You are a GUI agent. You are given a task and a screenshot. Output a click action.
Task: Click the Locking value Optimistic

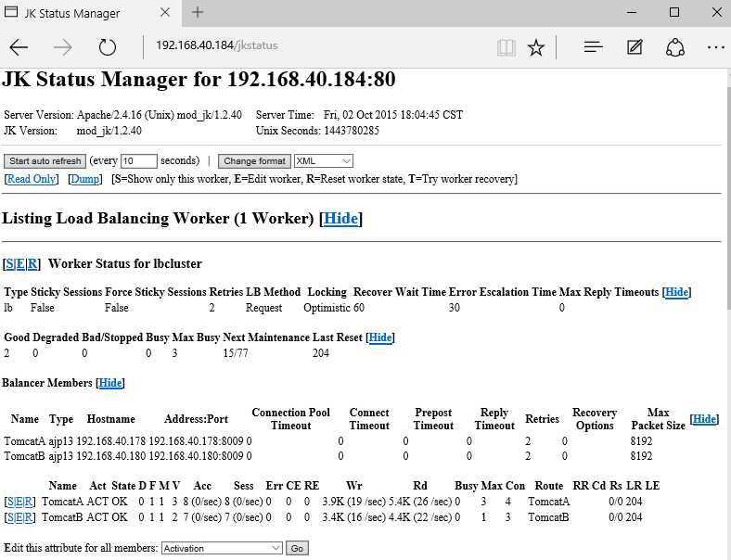pyautogui.click(x=327, y=308)
